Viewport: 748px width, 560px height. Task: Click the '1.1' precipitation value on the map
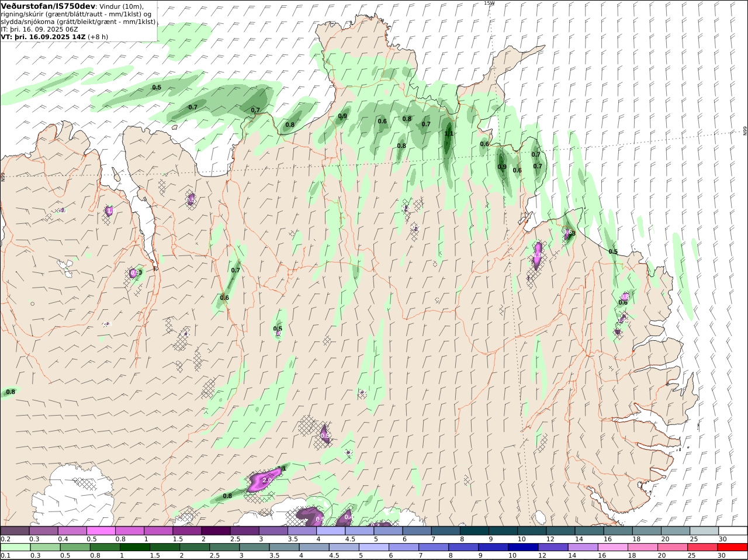click(449, 134)
